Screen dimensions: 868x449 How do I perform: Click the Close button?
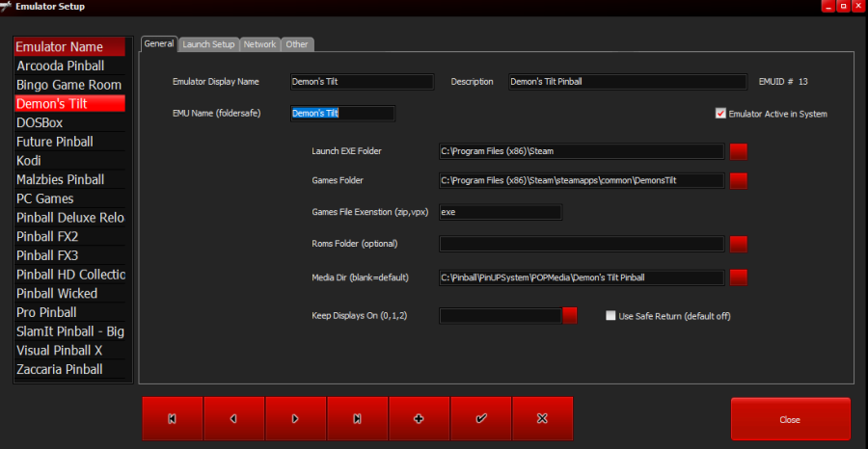[790, 420]
